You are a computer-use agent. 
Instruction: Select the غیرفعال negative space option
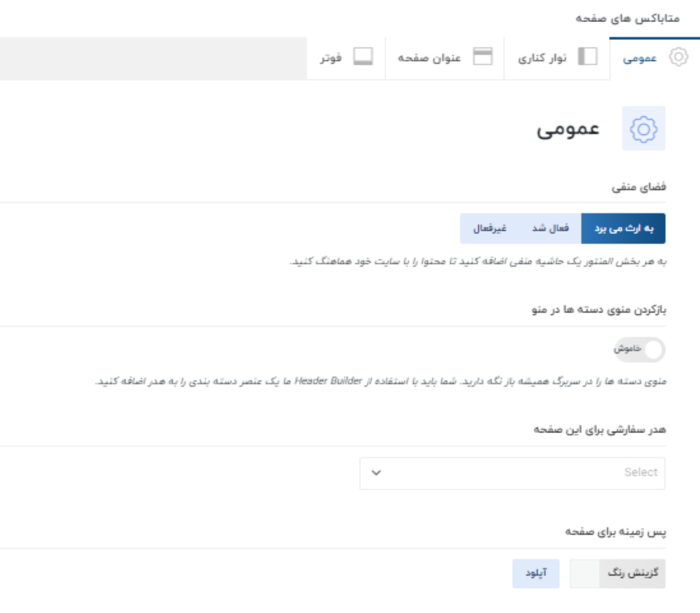(490, 228)
